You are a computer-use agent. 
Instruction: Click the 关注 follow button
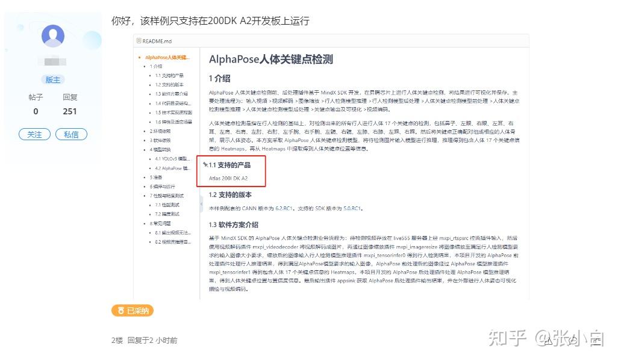34,134
